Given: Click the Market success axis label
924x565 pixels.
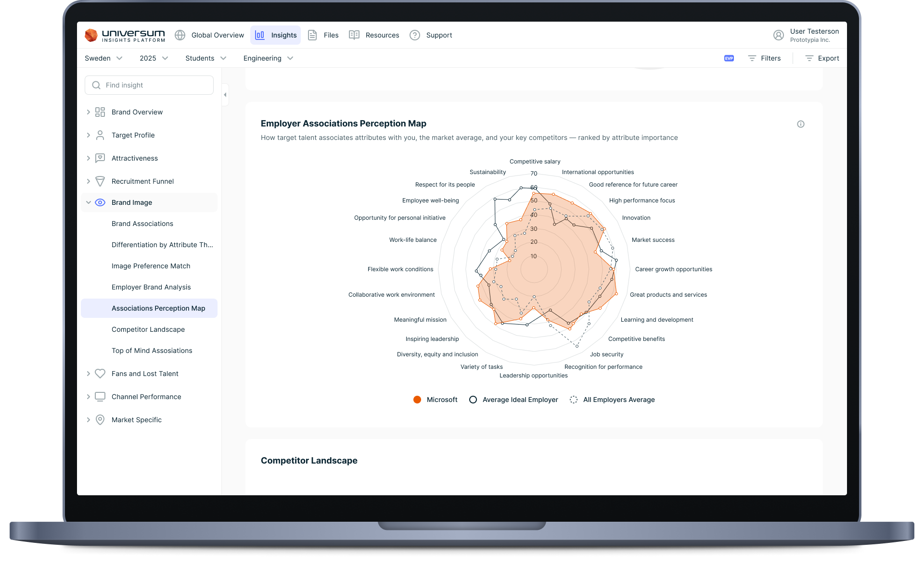Looking at the screenshot, I should tap(653, 240).
